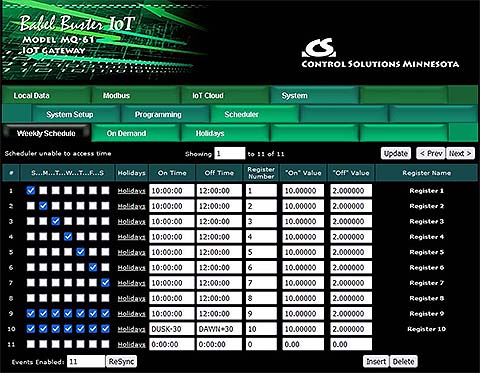Go to previous page with Prev
Screen dimensions: 480x373
431,153
